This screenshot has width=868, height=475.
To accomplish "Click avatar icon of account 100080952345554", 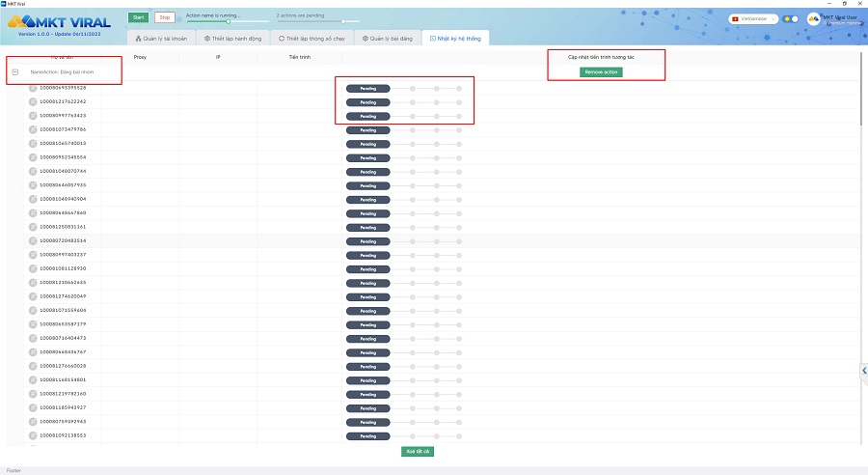I will (33, 157).
